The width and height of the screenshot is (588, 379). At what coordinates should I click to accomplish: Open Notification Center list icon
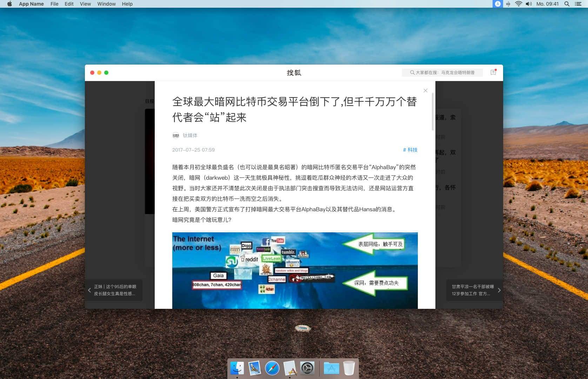578,4
